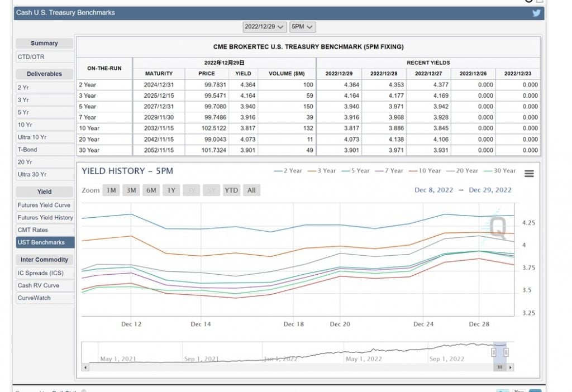
Task: Open CMT Rates page
Action: pos(45,230)
